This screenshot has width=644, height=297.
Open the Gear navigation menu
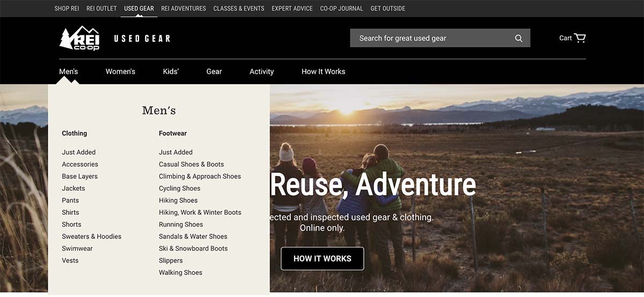click(214, 71)
